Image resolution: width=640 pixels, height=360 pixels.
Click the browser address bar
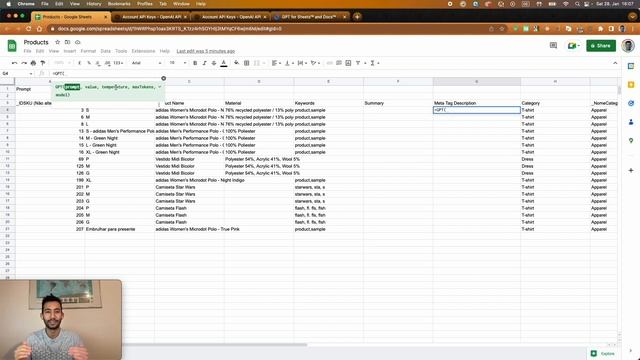coord(269,29)
